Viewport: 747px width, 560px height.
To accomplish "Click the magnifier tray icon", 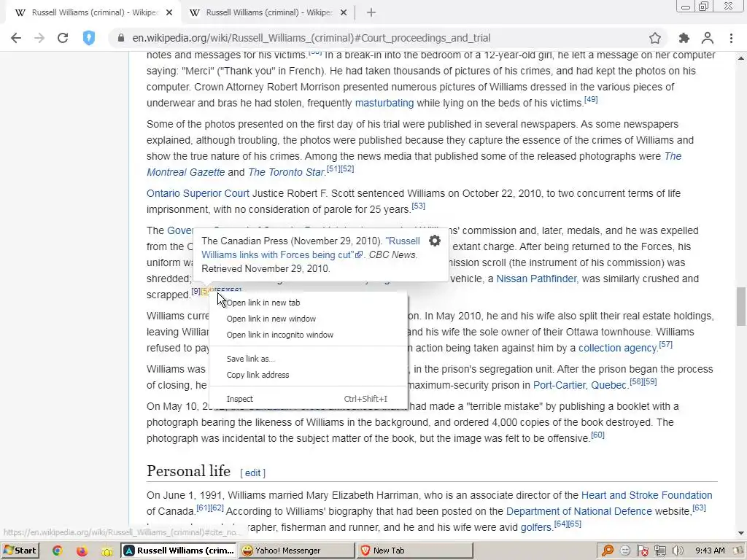I will [608, 551].
